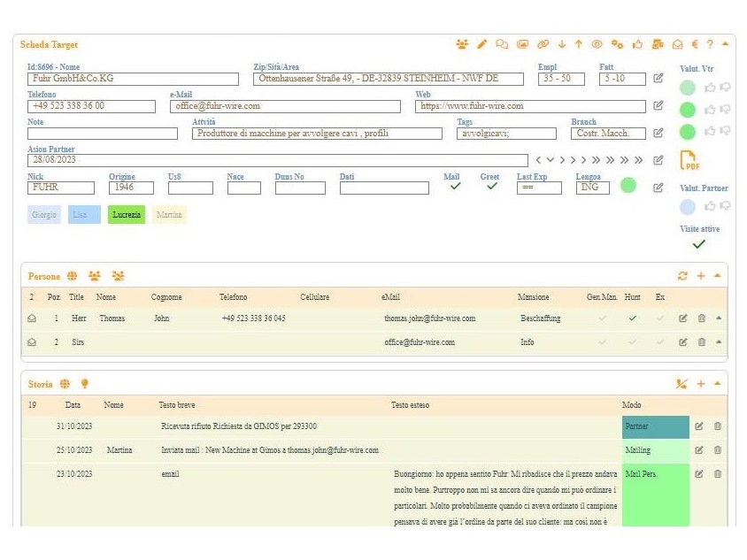Click the euro currency icon in toolbar
747x560 pixels.
695,44
